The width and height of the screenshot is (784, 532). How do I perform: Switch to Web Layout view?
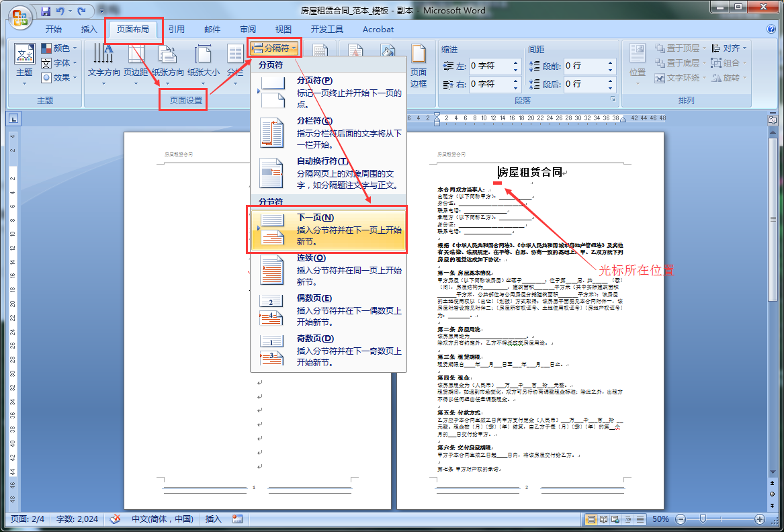[616, 519]
